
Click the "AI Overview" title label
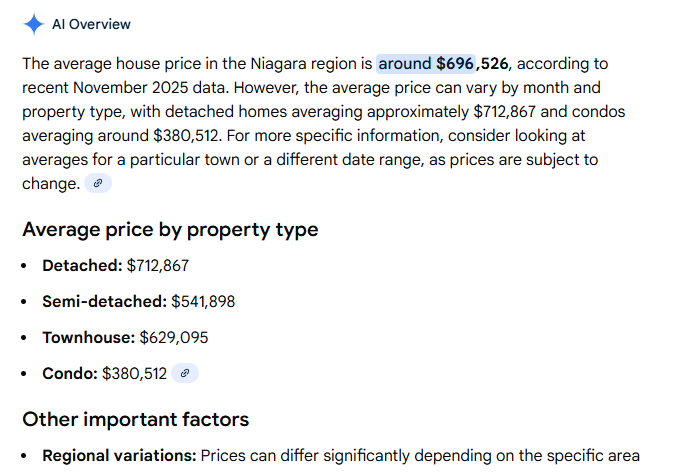tap(91, 24)
